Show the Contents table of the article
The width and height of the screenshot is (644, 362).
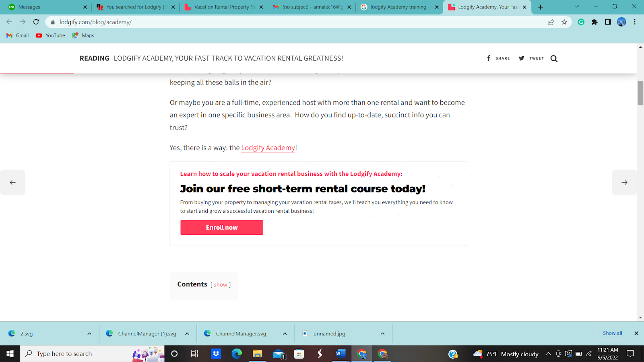pos(221,285)
